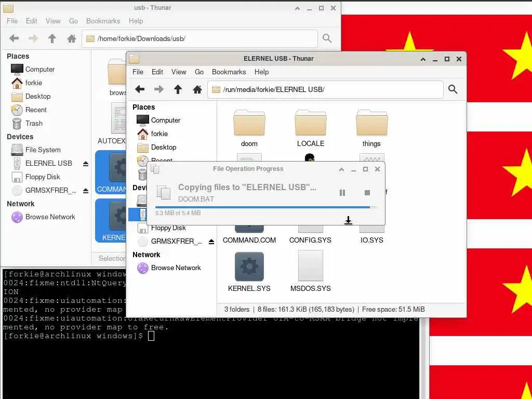This screenshot has width=532, height=399.
Task: Open ELERNEL USB device in usb sidebar
Action: (x=48, y=163)
